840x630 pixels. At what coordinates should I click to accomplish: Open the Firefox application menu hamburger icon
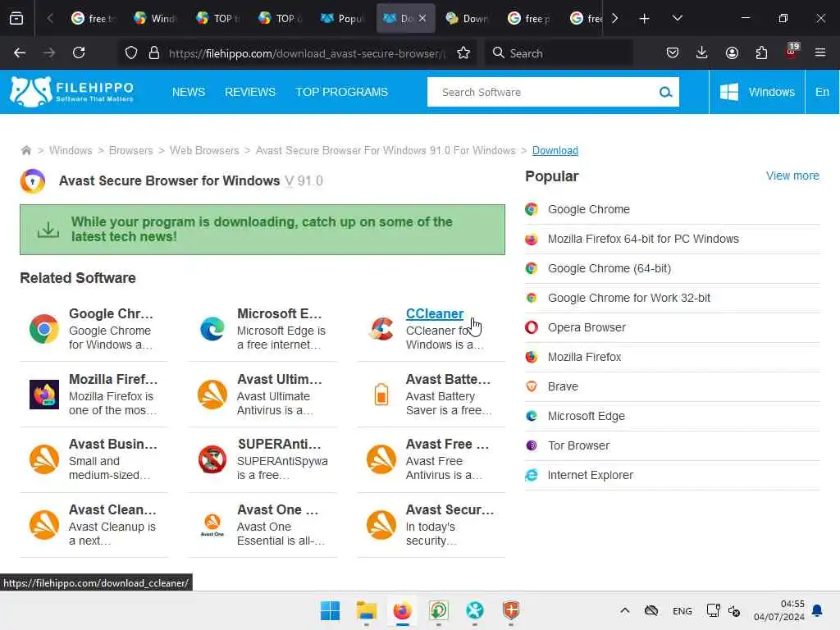[819, 52]
